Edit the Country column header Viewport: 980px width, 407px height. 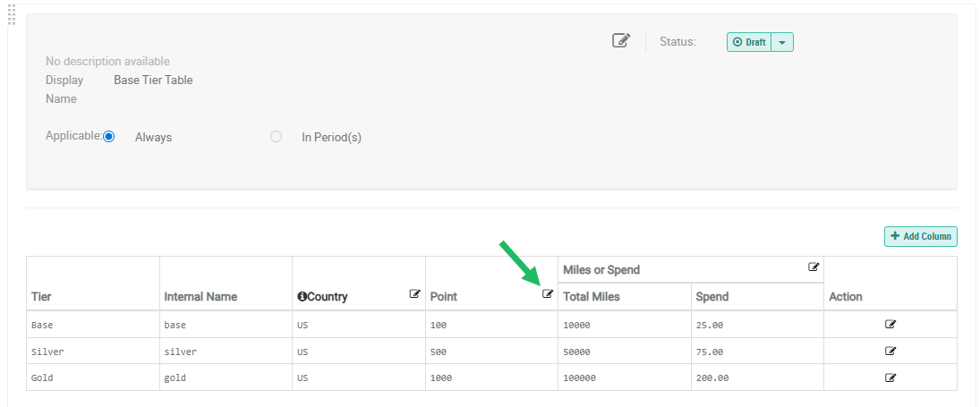(415, 293)
